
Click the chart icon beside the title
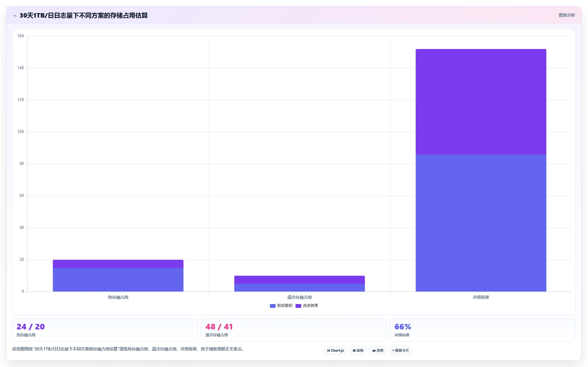click(15, 16)
